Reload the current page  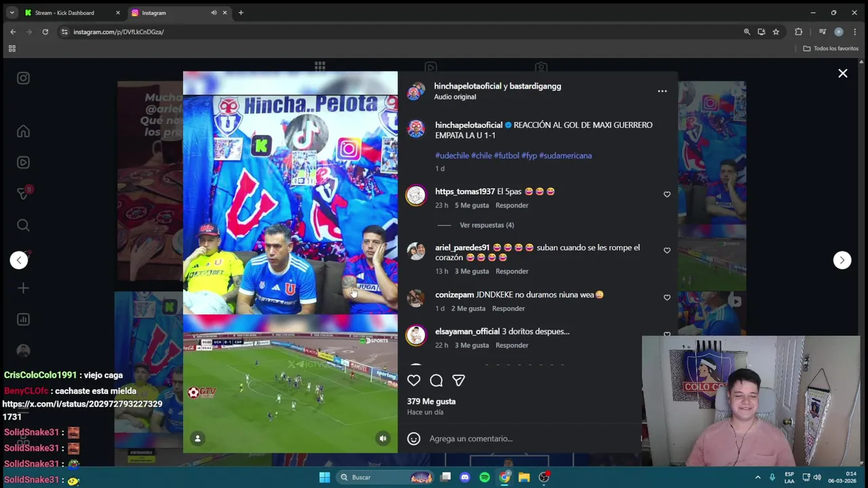45,32
